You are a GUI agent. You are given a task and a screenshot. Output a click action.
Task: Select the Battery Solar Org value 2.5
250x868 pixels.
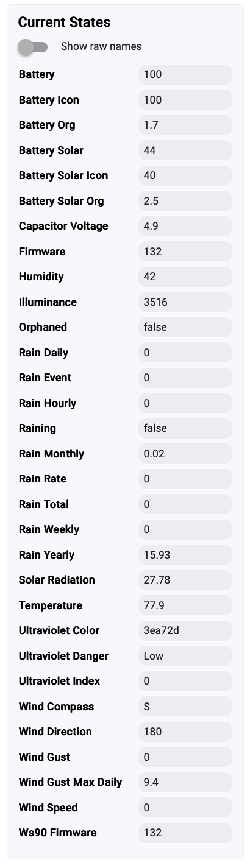click(185, 201)
